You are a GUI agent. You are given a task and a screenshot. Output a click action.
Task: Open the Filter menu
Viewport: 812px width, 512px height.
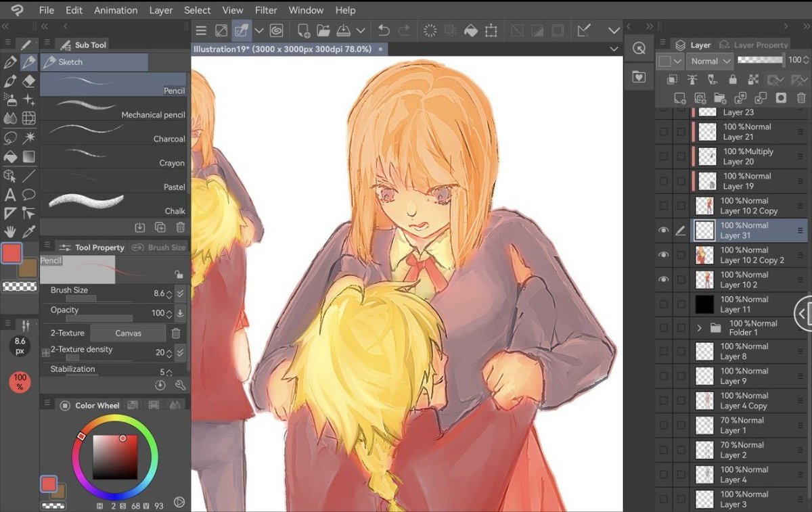point(267,10)
